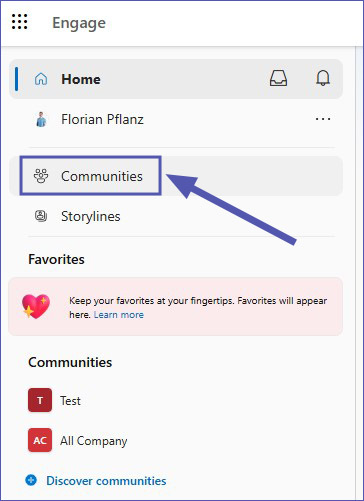Image resolution: width=364 pixels, height=501 pixels.
Task: Click the T community thumbnail
Action: [x=40, y=400]
